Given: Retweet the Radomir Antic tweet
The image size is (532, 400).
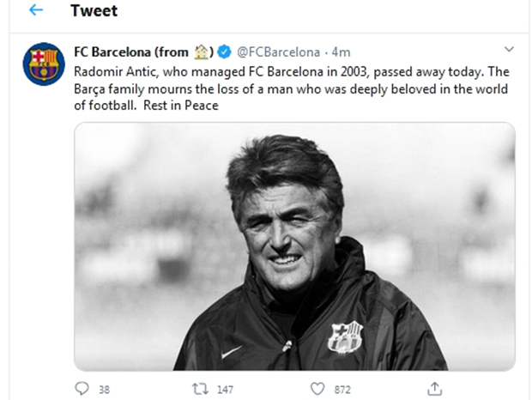Looking at the screenshot, I should coord(200,389).
